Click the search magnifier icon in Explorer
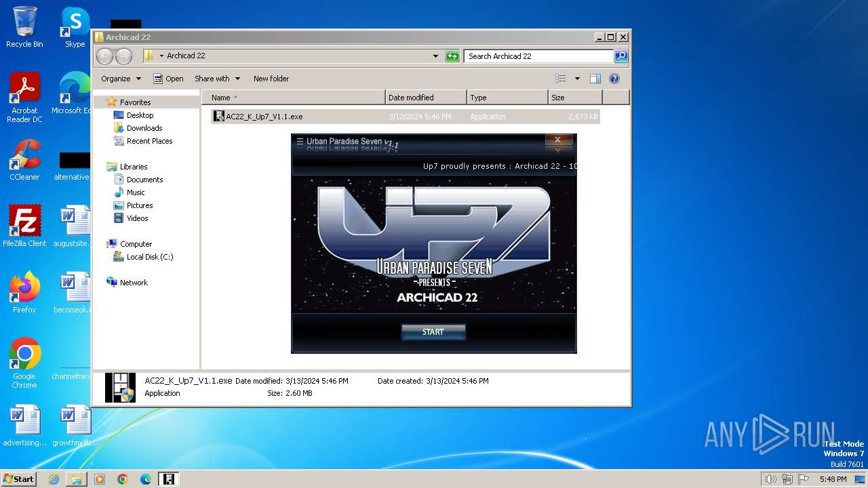 pos(620,56)
